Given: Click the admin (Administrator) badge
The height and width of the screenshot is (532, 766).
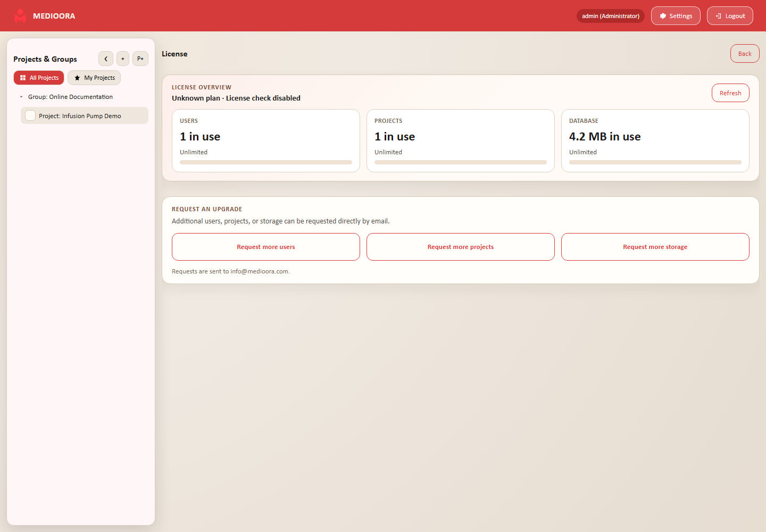Looking at the screenshot, I should (611, 16).
